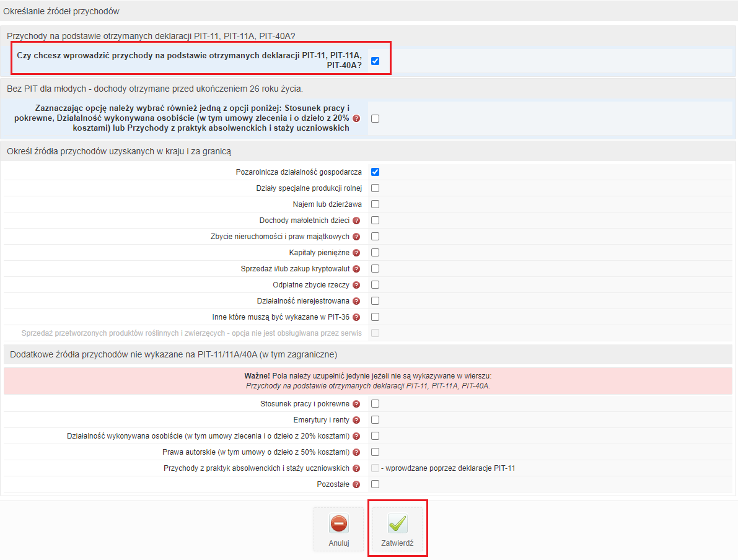Select the Pozostałe checkbox

pos(375,484)
